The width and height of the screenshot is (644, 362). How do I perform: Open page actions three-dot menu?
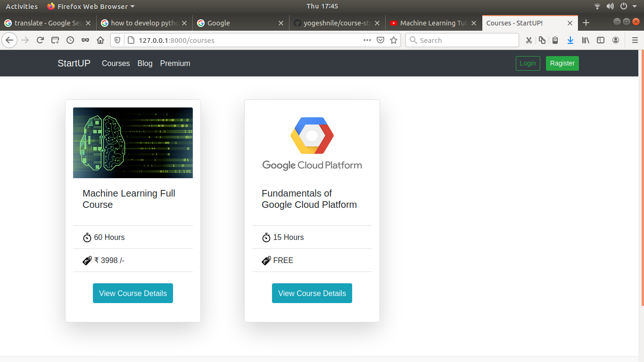[x=367, y=40]
